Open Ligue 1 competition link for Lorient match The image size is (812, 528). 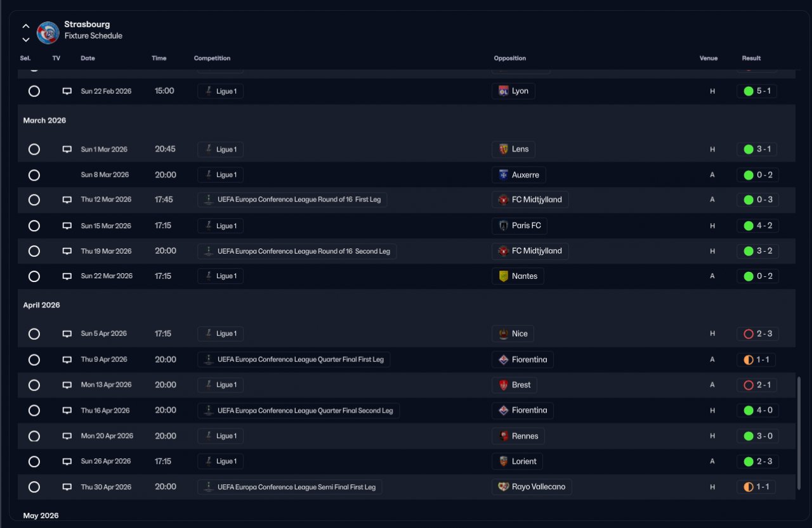point(220,461)
